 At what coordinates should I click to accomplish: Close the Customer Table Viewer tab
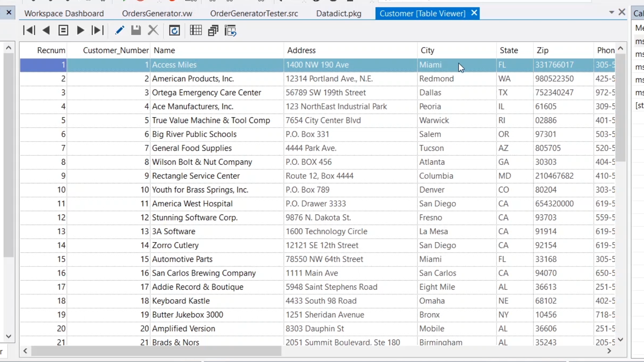[474, 13]
